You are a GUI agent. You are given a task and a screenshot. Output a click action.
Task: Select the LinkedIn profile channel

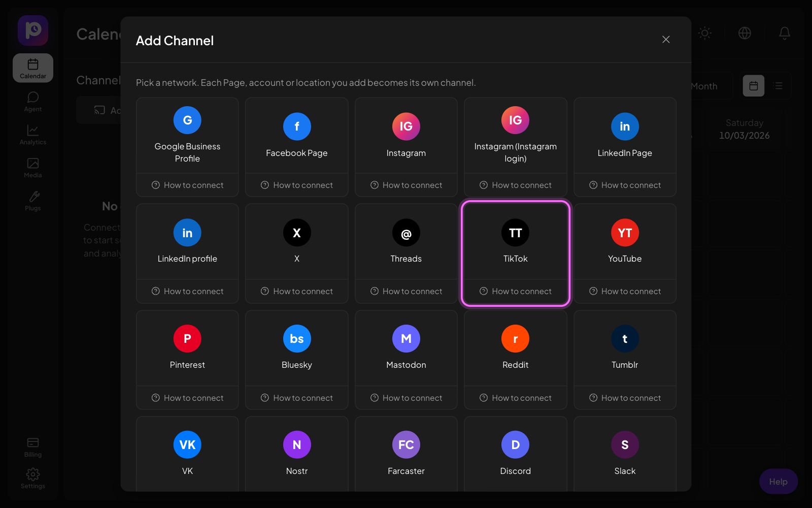[187, 242]
